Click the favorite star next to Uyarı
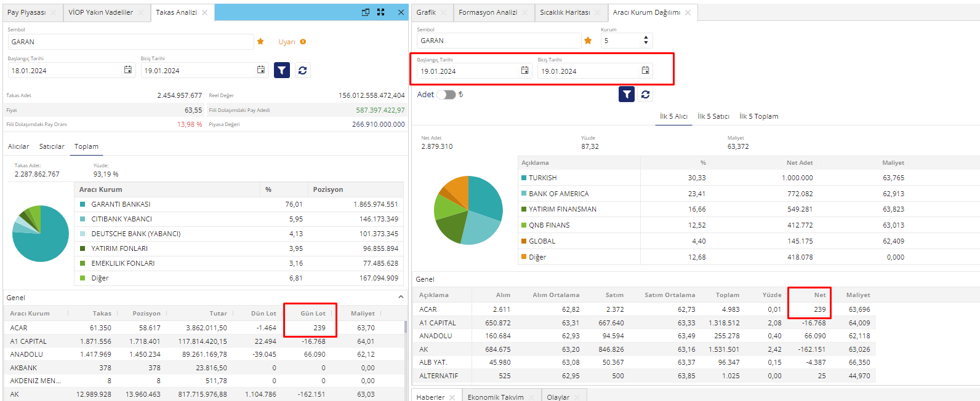This screenshot has height=401, width=980. pyautogui.click(x=260, y=42)
